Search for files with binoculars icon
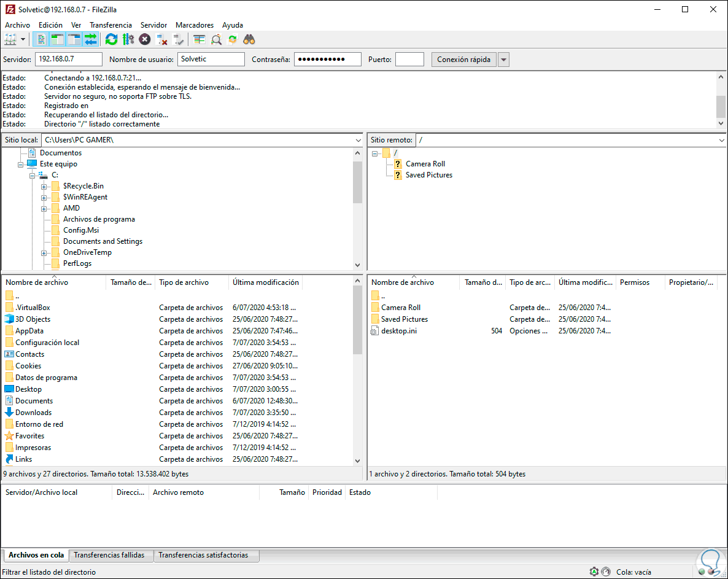 [249, 39]
